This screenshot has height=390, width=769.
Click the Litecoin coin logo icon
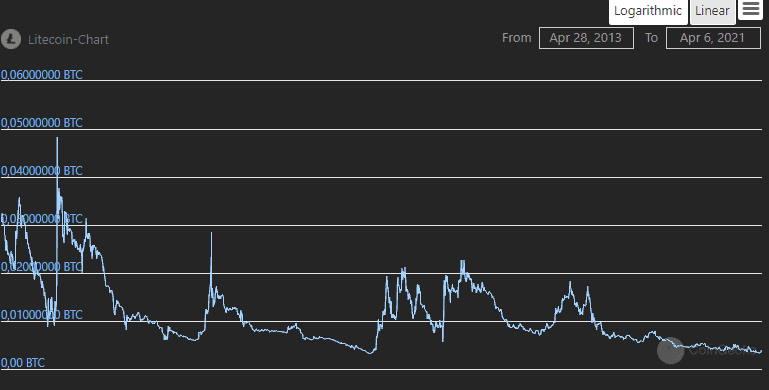pos(11,39)
